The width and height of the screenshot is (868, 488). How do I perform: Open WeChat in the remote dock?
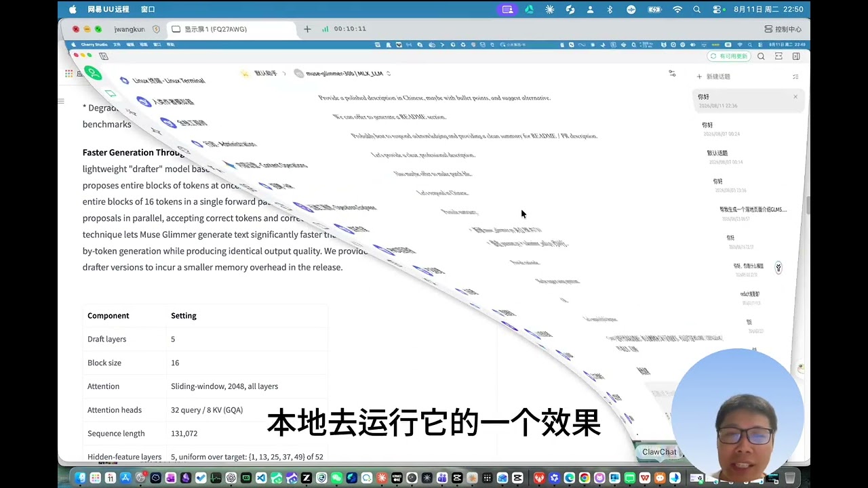[336, 478]
